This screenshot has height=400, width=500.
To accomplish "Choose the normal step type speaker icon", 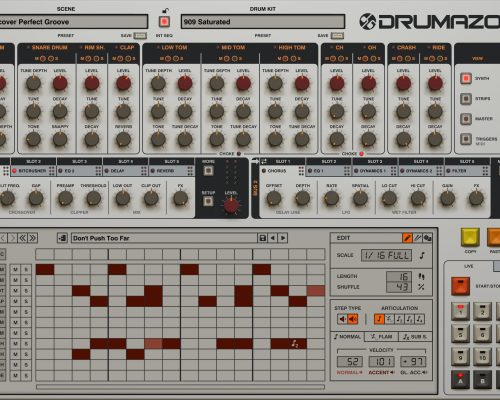I will [342, 319].
